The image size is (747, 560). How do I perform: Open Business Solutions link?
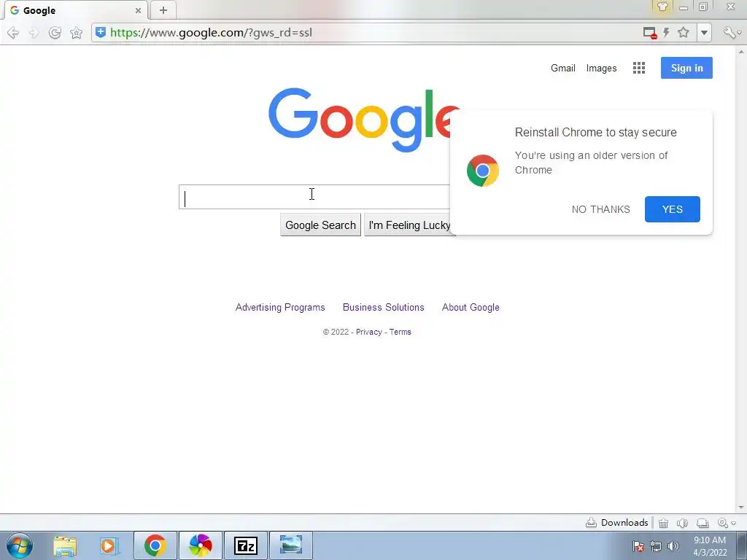(384, 307)
